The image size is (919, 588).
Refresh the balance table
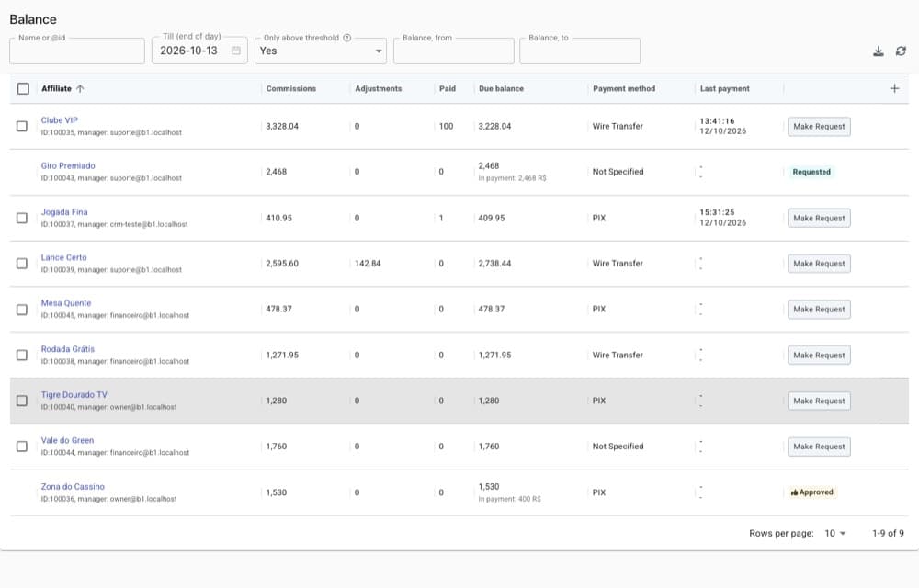coord(901,51)
